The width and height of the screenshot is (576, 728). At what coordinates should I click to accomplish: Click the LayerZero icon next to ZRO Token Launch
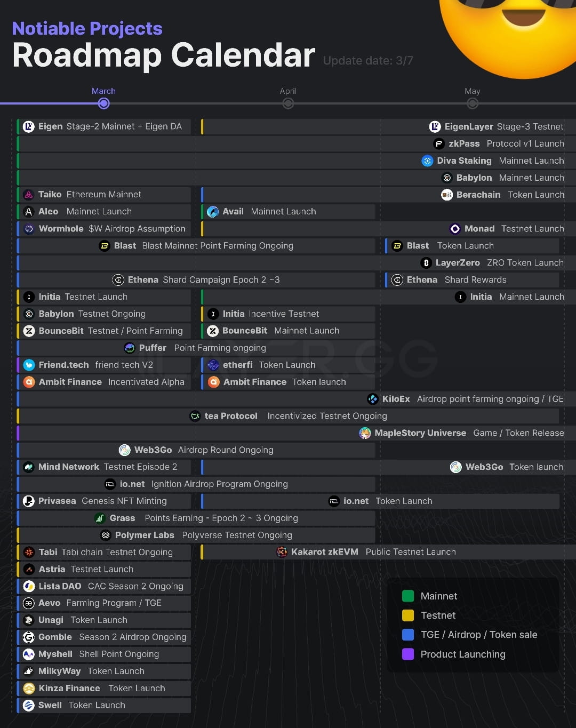pyautogui.click(x=425, y=262)
